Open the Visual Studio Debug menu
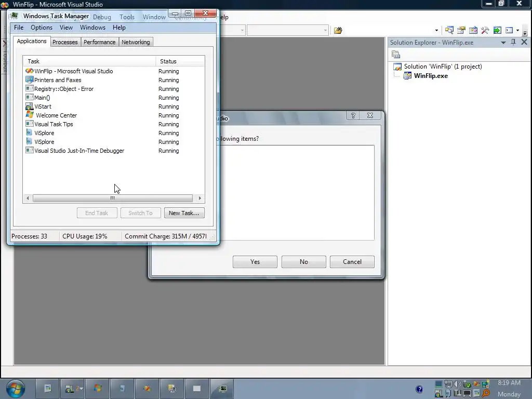The width and height of the screenshot is (532, 399). pos(102,17)
